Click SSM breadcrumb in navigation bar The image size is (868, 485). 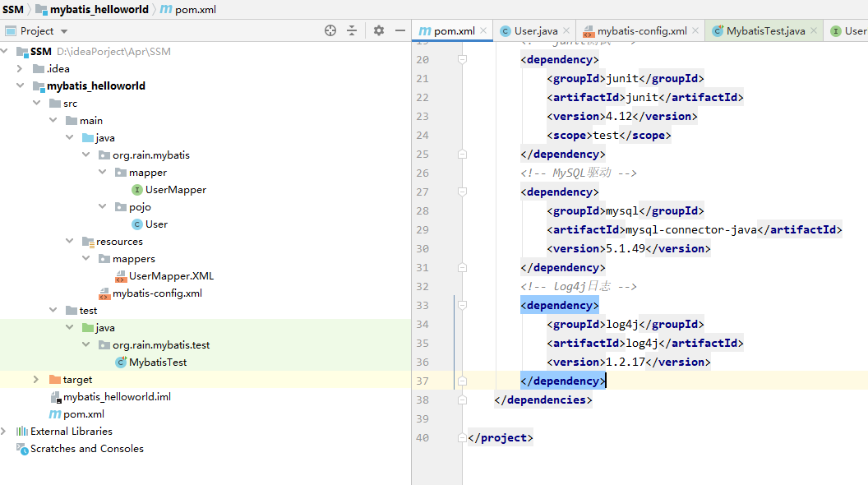[13, 9]
